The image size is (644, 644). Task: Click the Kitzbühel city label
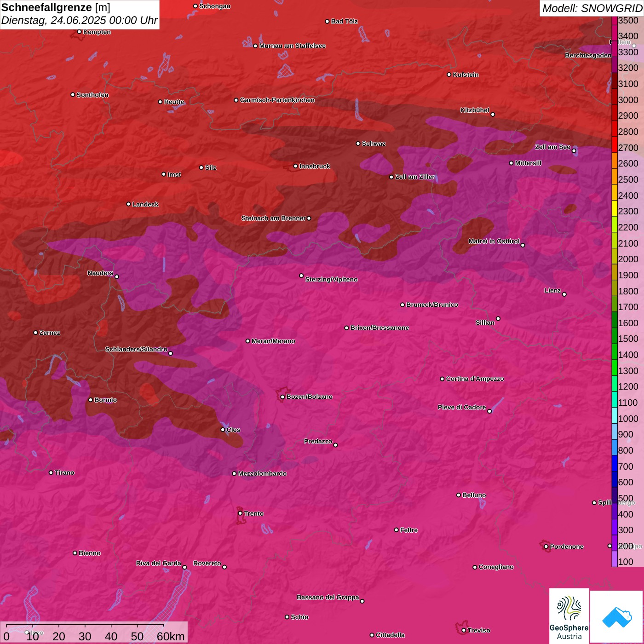(x=475, y=110)
